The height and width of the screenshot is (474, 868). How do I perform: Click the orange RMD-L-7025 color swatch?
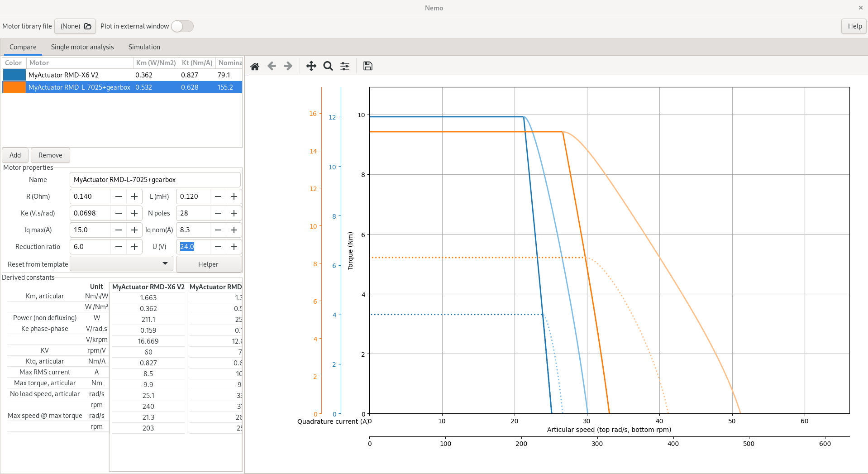click(14, 87)
